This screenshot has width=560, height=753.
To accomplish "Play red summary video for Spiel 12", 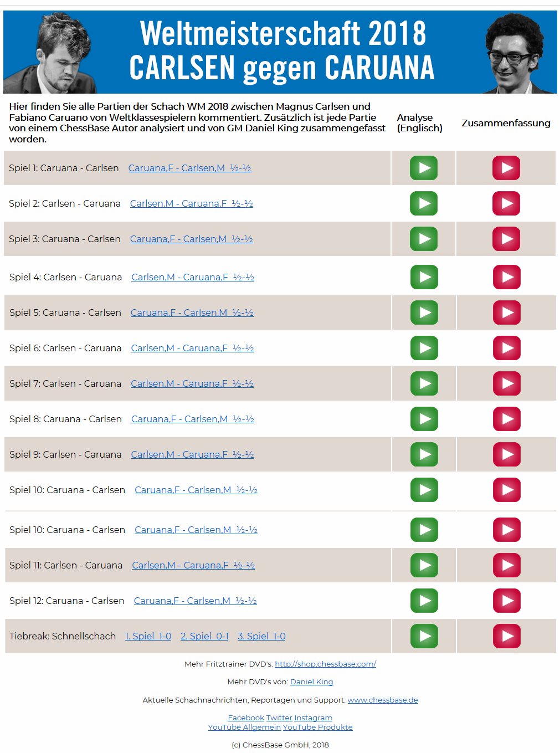I will (507, 601).
